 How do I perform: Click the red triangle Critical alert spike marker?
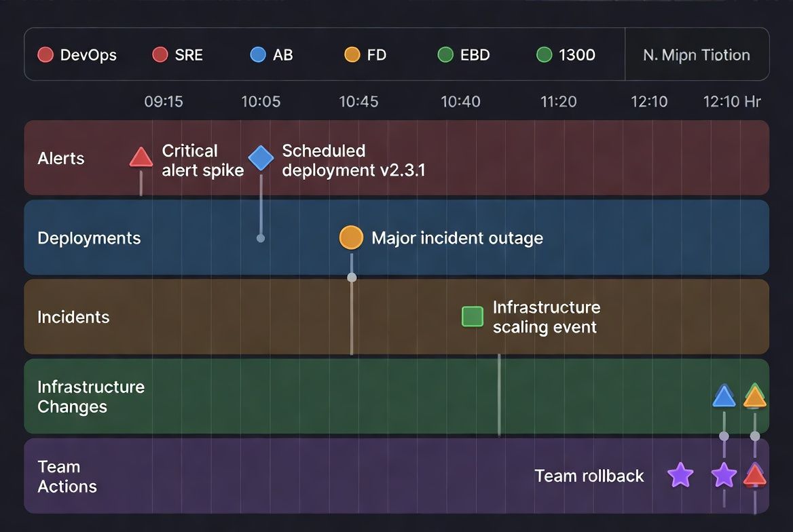[x=141, y=157]
